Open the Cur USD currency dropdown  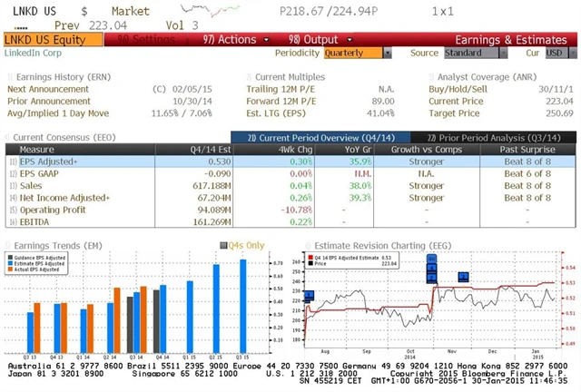tap(554, 53)
